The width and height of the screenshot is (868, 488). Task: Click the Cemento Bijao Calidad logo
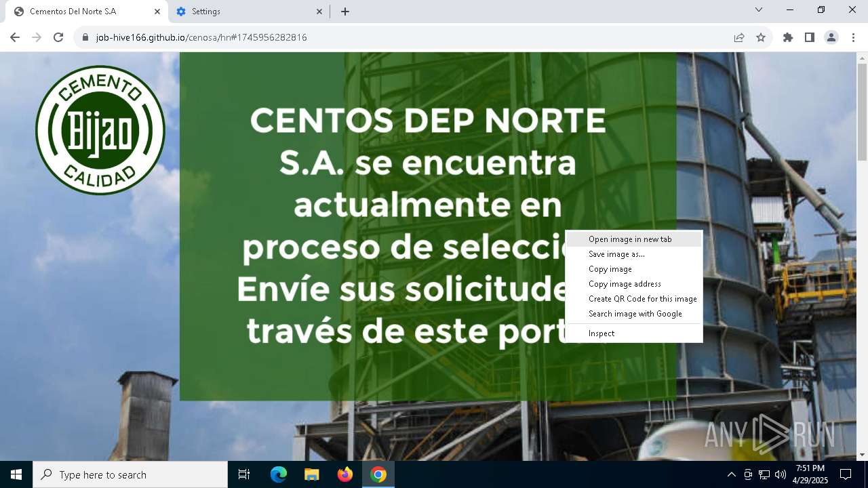(x=100, y=129)
